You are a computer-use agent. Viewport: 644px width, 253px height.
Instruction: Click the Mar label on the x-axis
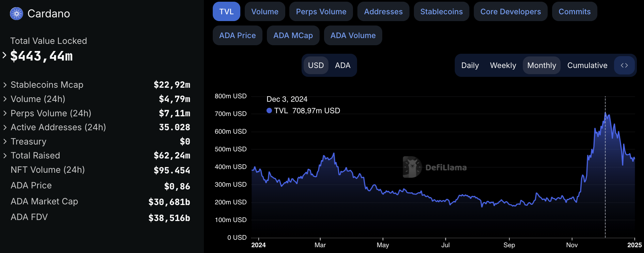click(320, 245)
